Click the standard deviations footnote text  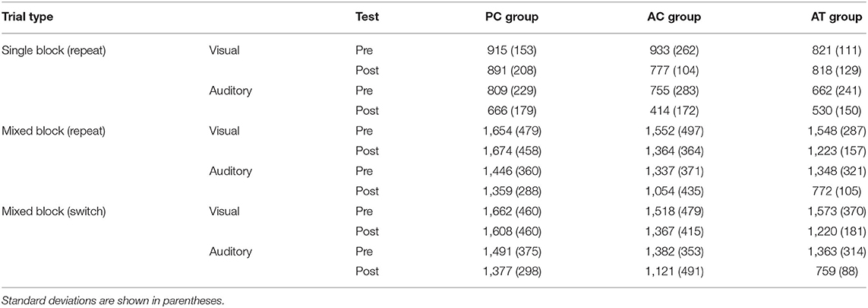point(103,298)
